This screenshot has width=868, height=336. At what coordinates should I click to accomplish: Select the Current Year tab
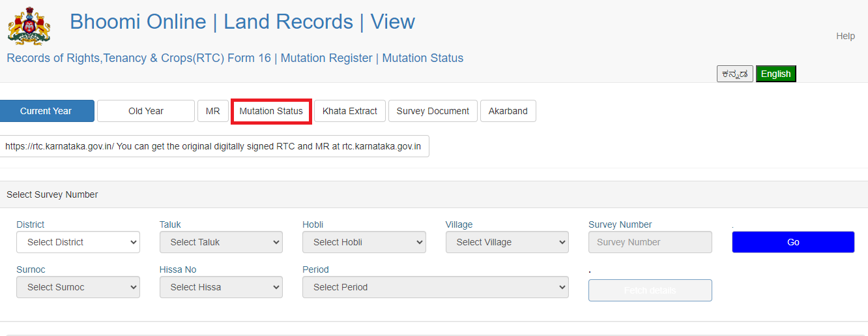[x=46, y=111]
